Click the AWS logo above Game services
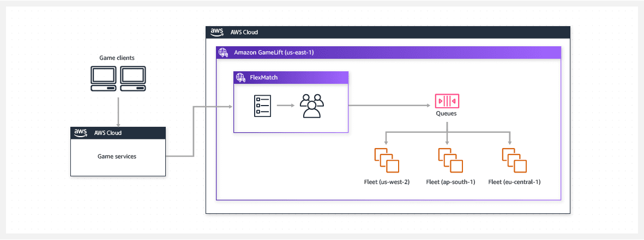This screenshot has width=644, height=240. click(81, 133)
